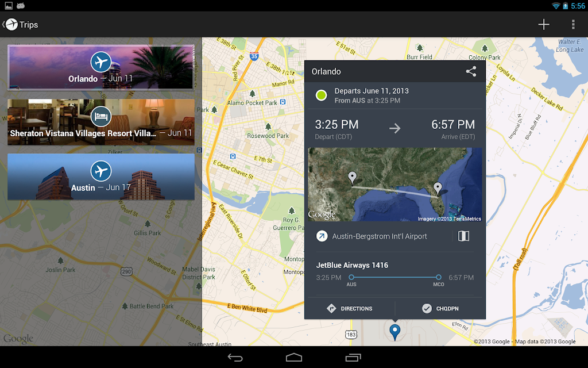Tap the green flight status indicator
588x368 pixels.
321,95
